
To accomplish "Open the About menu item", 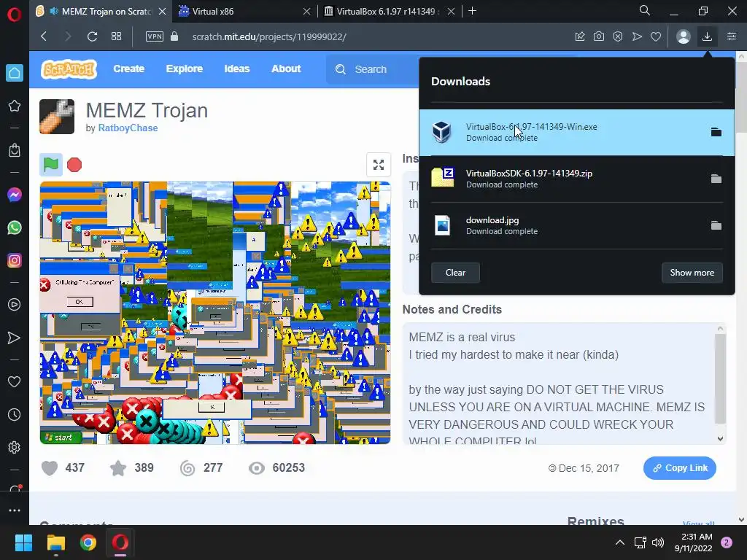I will click(x=286, y=69).
